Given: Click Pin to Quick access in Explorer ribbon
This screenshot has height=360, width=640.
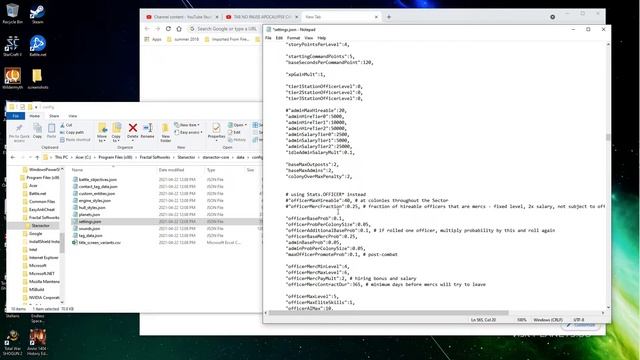Looking at the screenshot, I should tap(19, 132).
